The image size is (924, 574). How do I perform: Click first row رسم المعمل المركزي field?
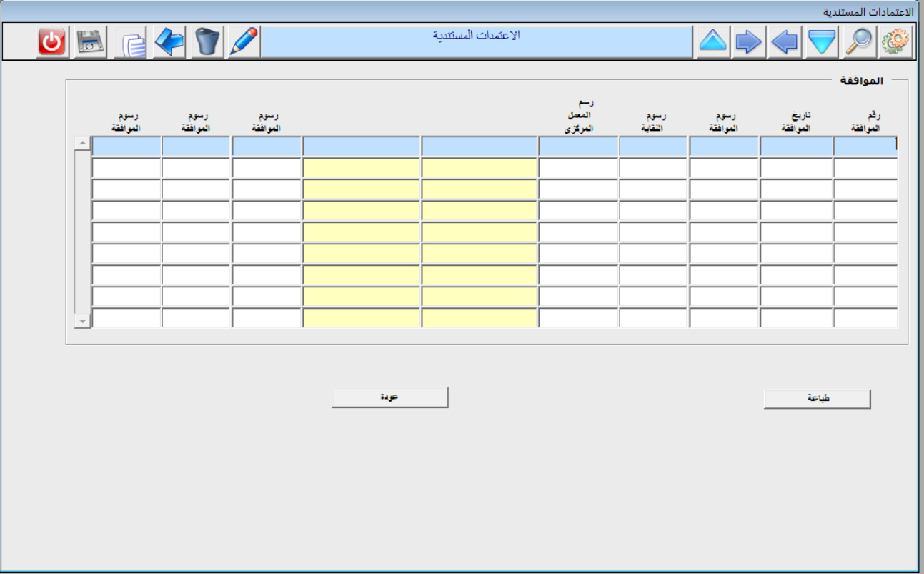point(577,147)
